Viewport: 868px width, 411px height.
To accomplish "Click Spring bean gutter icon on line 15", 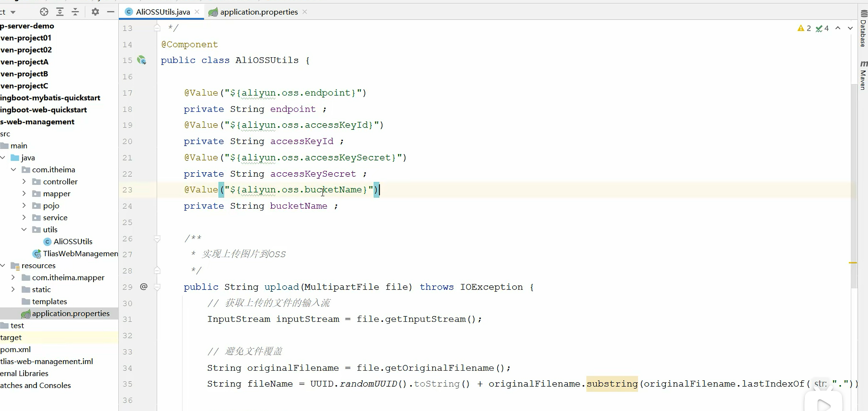I will click(142, 60).
